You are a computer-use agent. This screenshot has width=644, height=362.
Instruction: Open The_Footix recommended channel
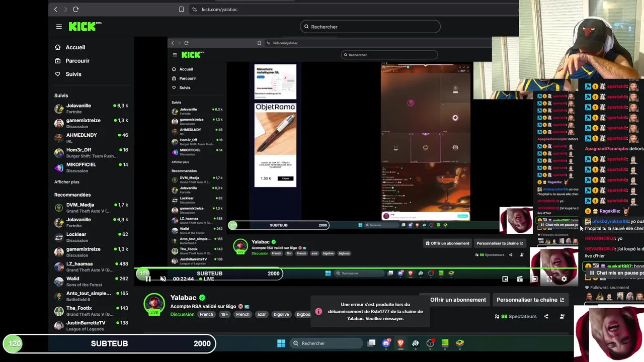coord(91,311)
